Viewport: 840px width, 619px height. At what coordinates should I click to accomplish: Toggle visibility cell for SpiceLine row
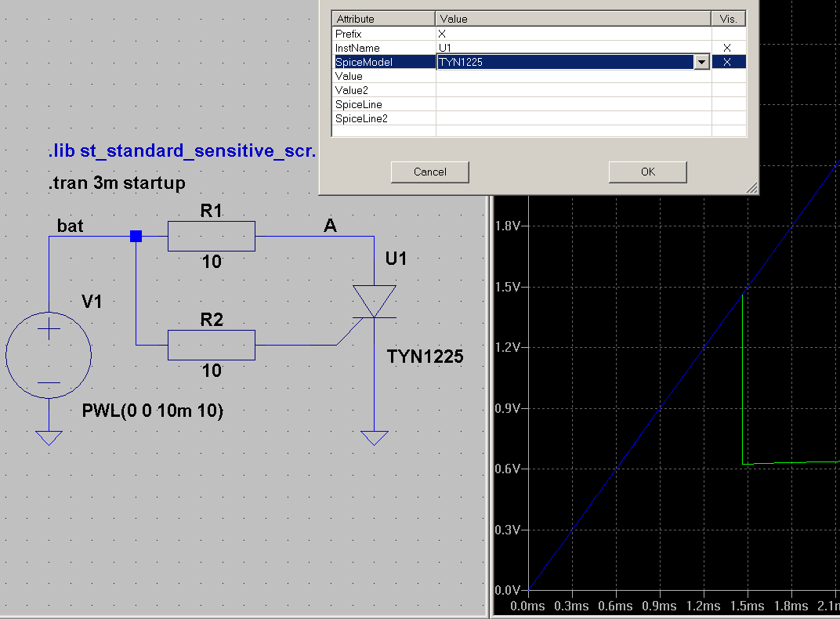tap(727, 104)
